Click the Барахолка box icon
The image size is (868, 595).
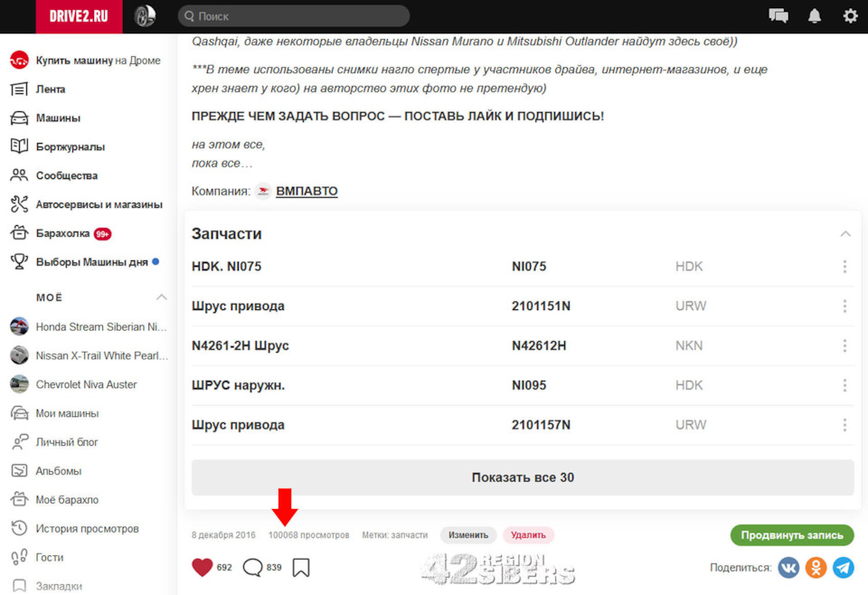click(x=19, y=233)
